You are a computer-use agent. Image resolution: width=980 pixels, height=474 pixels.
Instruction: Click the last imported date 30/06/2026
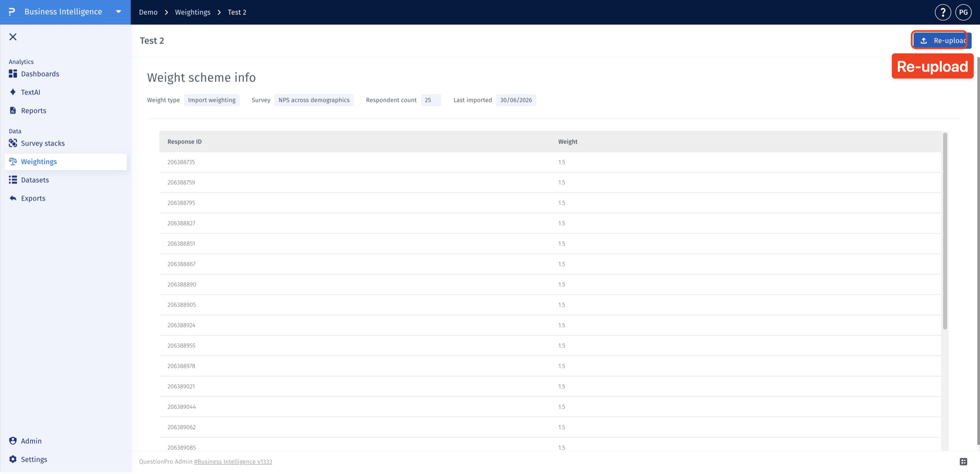coord(516,100)
